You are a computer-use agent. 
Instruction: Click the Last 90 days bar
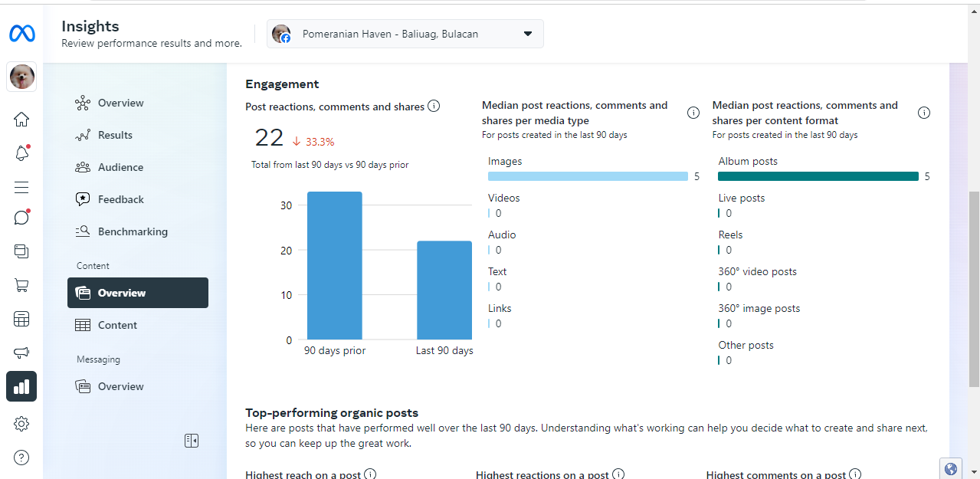coord(444,290)
